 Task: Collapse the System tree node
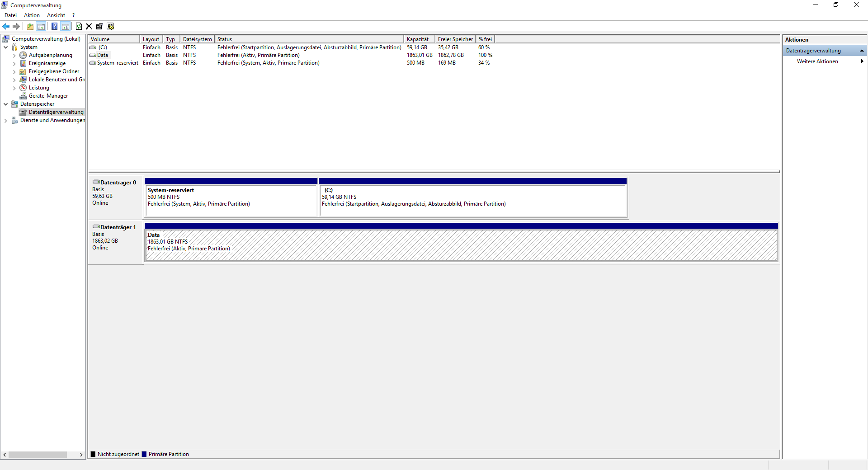click(x=5, y=47)
